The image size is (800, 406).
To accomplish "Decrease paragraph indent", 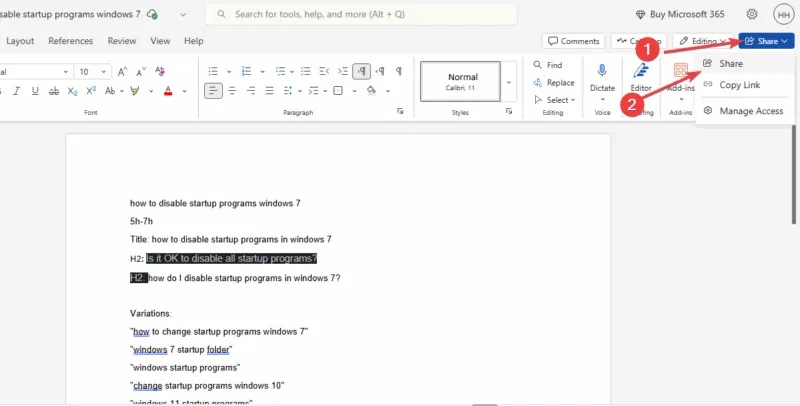I will click(x=324, y=71).
